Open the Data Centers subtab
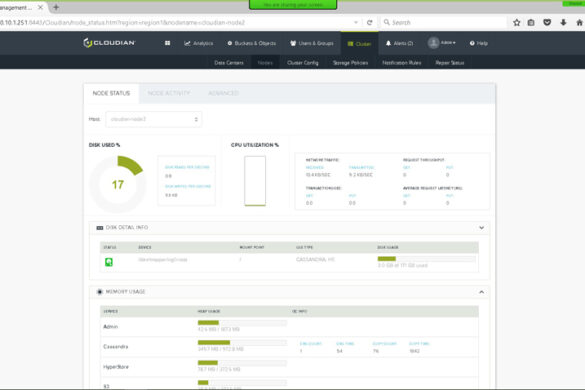This screenshot has width=585, height=390. [x=229, y=63]
